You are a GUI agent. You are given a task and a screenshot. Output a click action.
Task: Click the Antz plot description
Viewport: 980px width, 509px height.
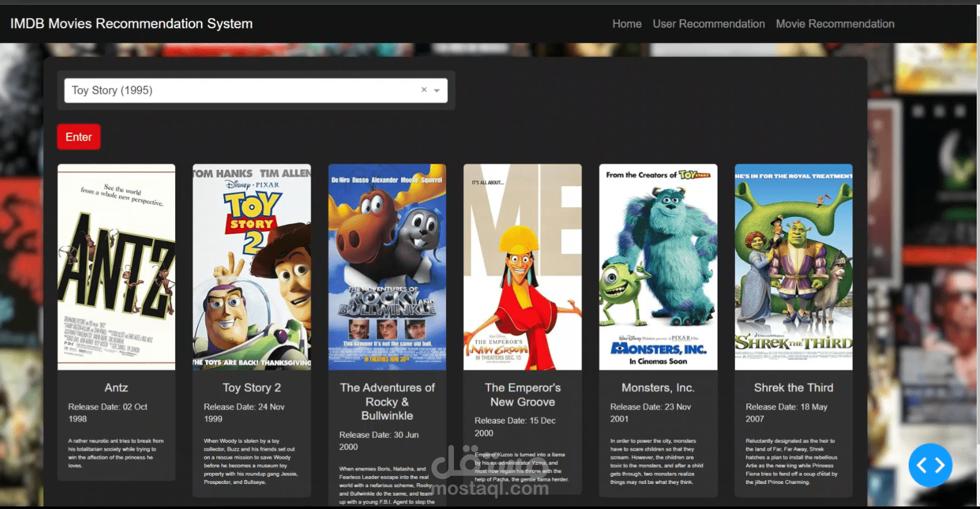116,453
